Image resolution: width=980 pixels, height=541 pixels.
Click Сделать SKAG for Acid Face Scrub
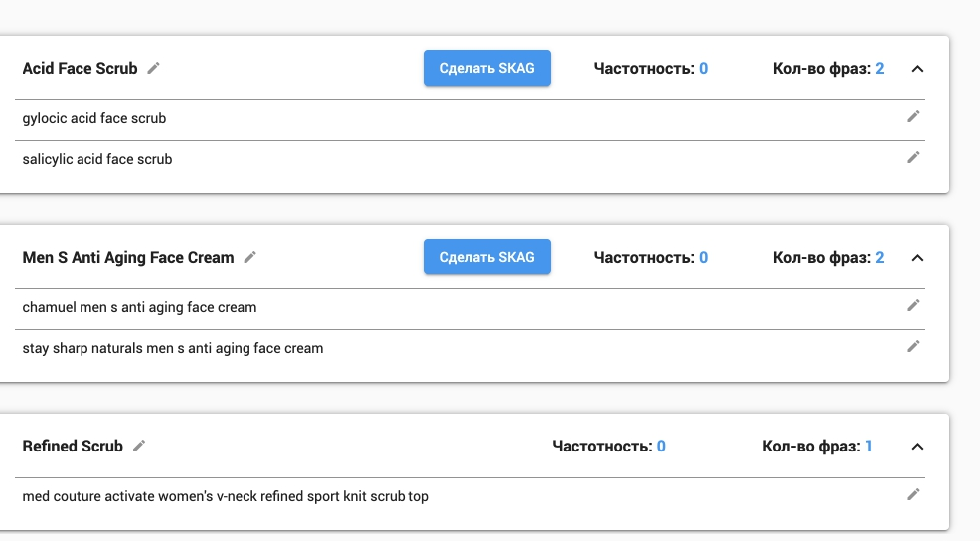pos(487,69)
